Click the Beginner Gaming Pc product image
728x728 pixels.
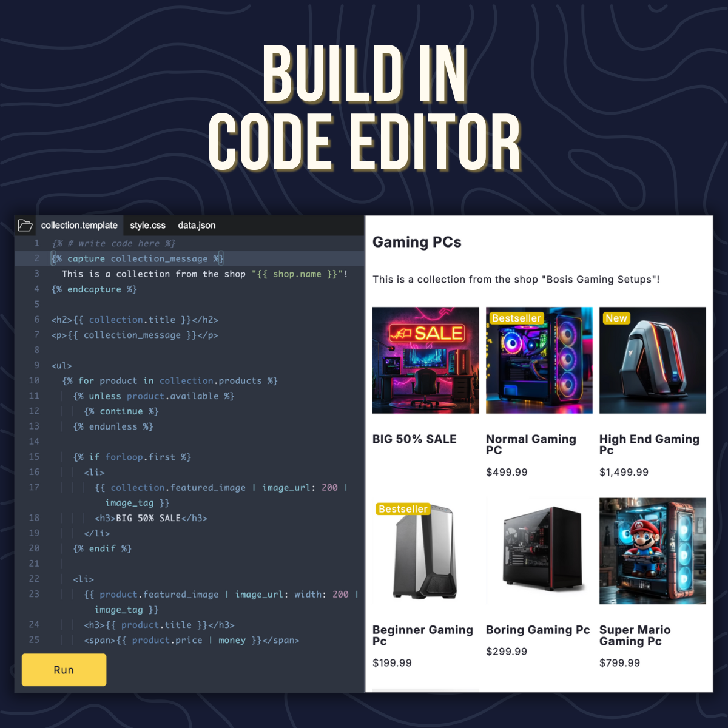coord(425,551)
